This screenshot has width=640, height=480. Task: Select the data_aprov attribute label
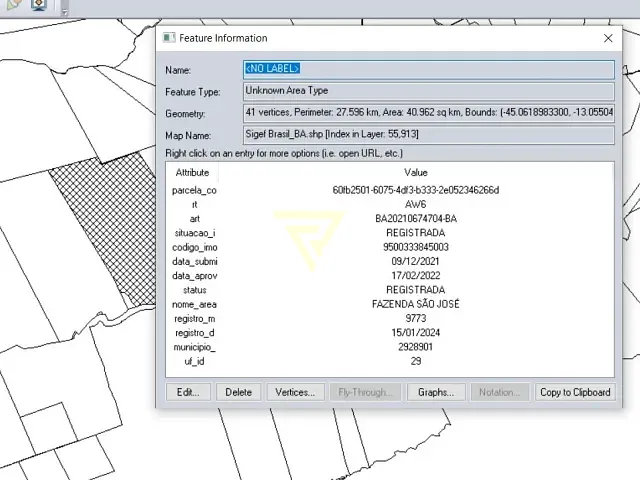point(195,276)
